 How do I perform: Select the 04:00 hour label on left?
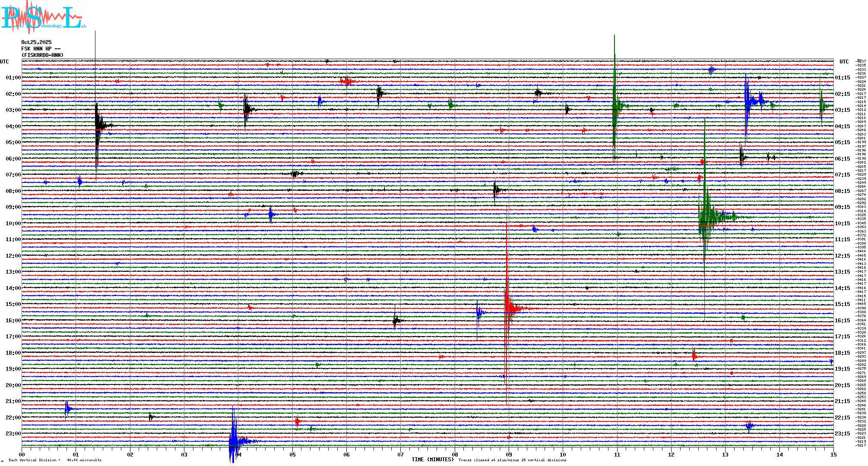click(x=13, y=126)
